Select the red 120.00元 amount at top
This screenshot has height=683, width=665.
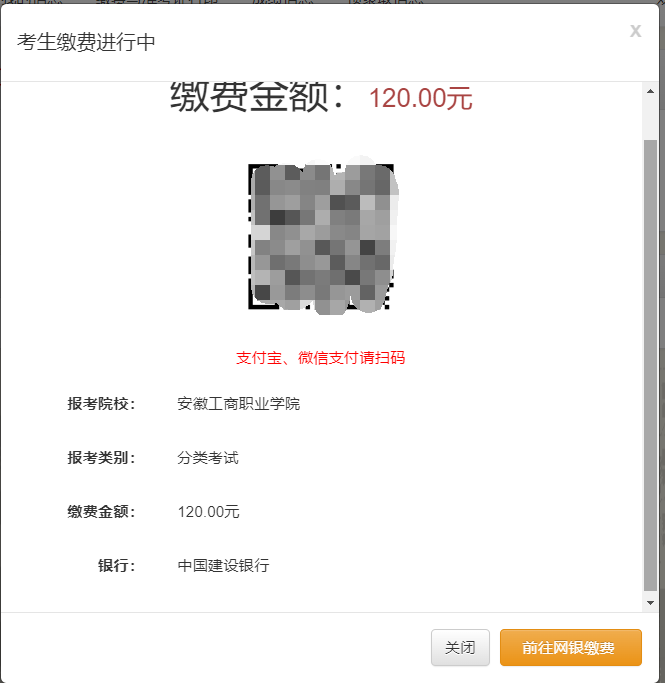(x=421, y=98)
